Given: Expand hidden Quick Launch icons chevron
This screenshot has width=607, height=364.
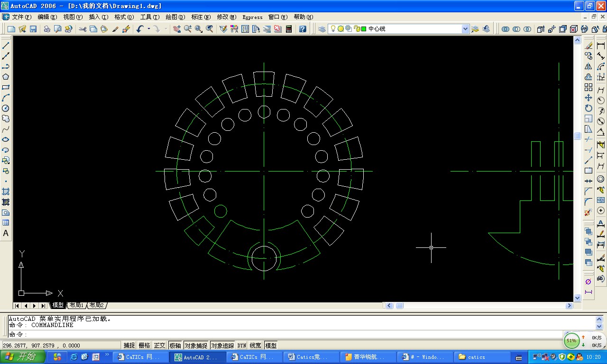Looking at the screenshot, I should point(107,355).
